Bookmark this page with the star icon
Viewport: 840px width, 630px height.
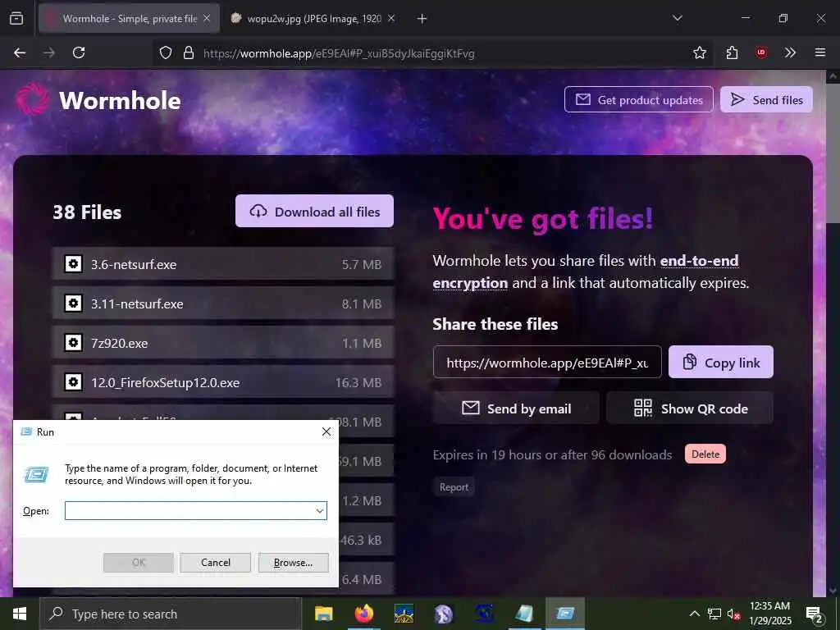point(699,52)
